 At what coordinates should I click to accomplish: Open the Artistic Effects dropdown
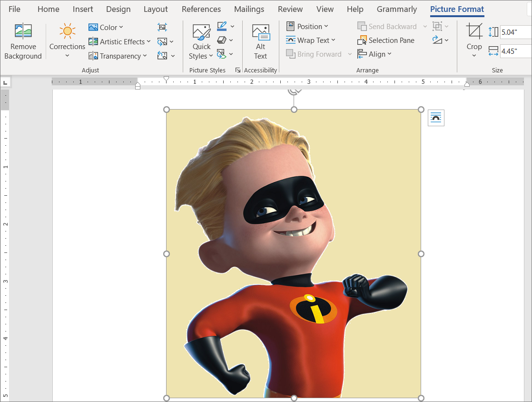coord(119,41)
